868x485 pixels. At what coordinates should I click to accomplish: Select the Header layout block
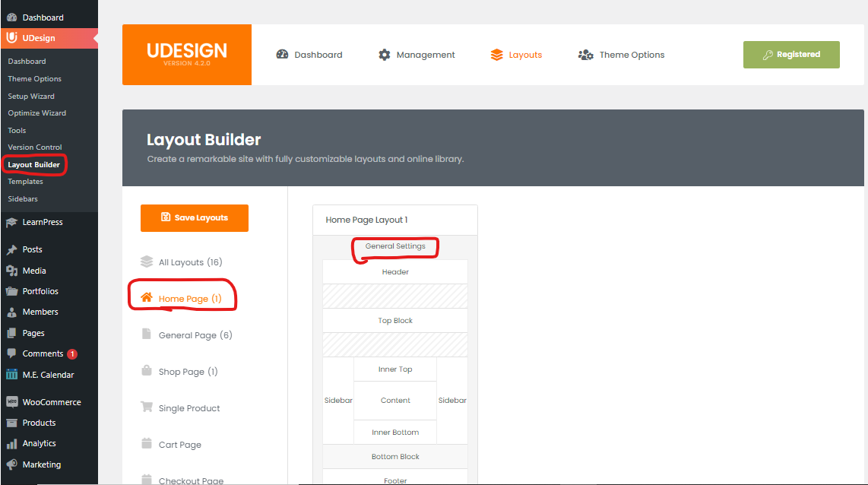(x=395, y=272)
